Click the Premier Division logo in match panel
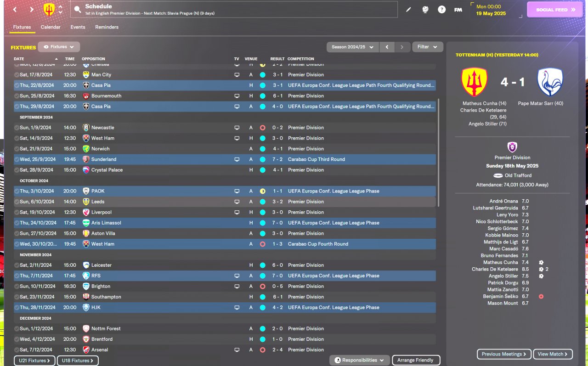This screenshot has height=366, width=588. click(512, 147)
